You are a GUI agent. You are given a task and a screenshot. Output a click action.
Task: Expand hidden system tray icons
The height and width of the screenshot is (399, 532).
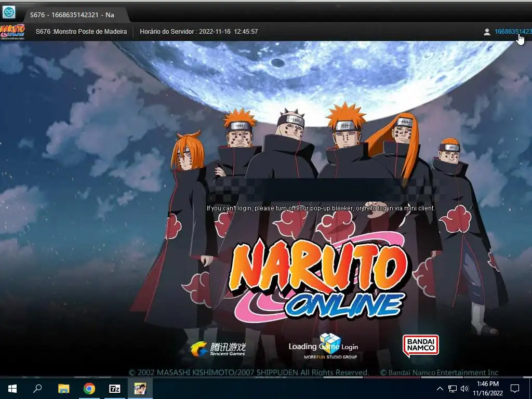[440, 389]
